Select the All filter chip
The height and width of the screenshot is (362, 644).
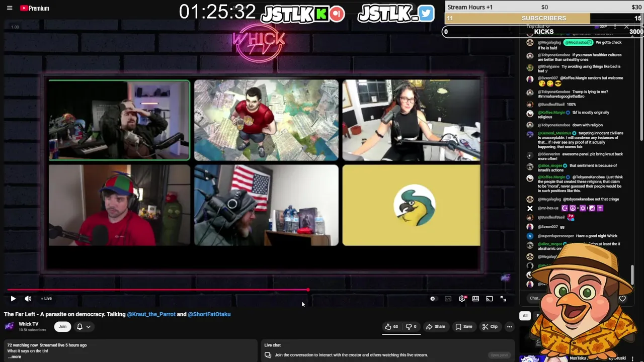(525, 316)
